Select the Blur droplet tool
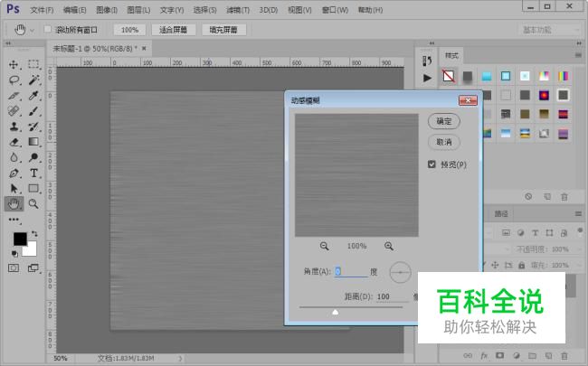The width and height of the screenshot is (588, 366). pyautogui.click(x=14, y=157)
